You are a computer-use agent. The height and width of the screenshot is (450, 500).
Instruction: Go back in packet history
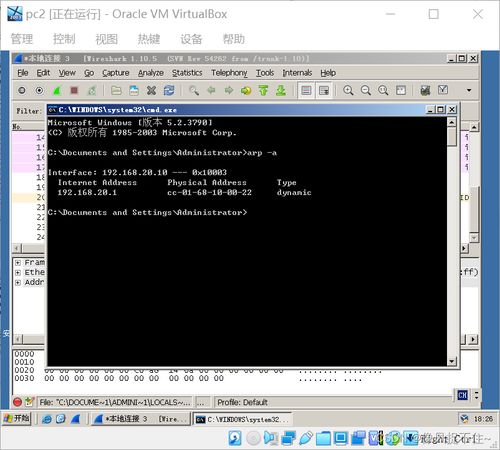211,90
